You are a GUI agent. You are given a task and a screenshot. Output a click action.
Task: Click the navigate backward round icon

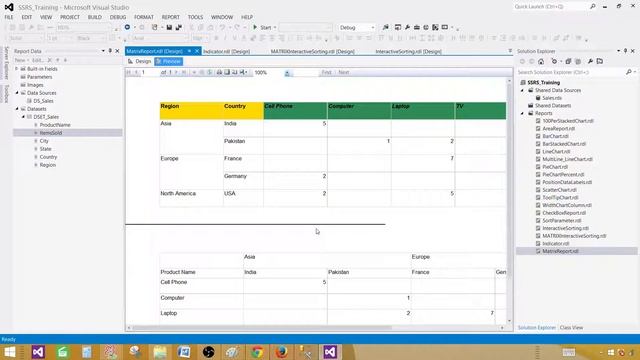pyautogui.click(x=127, y=27)
